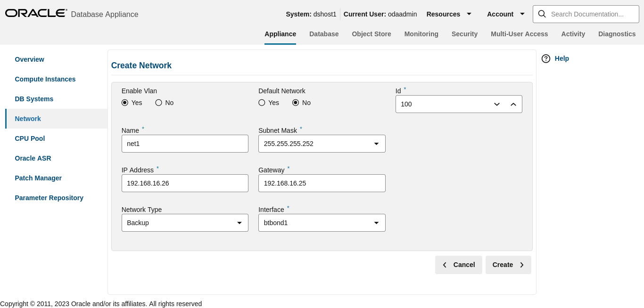The height and width of the screenshot is (308, 644).
Task: Select Network in the sidebar
Action: tap(28, 119)
